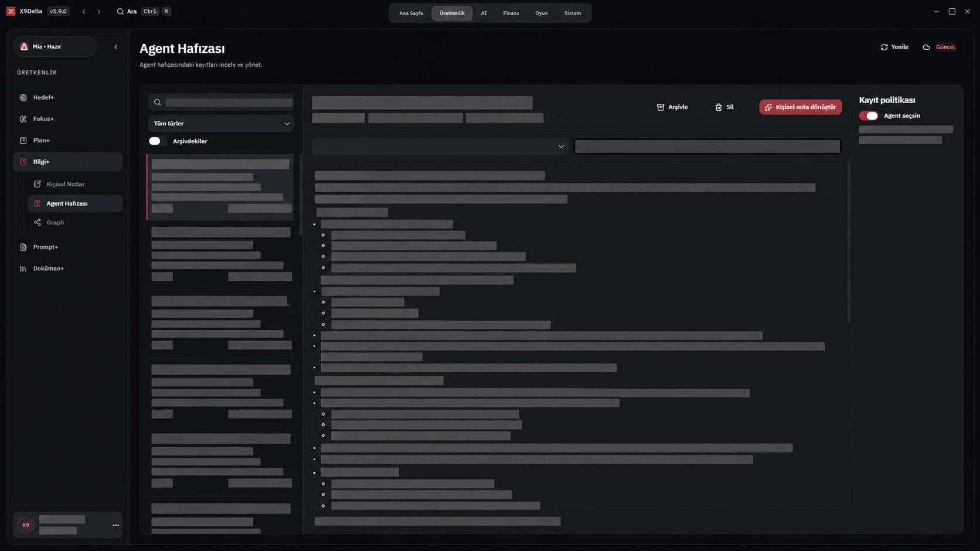Click the Graph share-nodes icon

pyautogui.click(x=38, y=223)
